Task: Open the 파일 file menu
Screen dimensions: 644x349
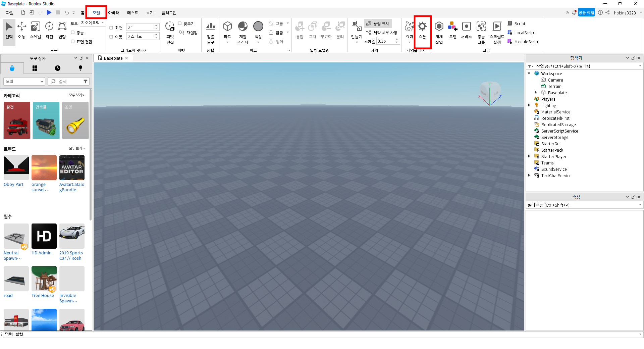Action: coord(10,13)
